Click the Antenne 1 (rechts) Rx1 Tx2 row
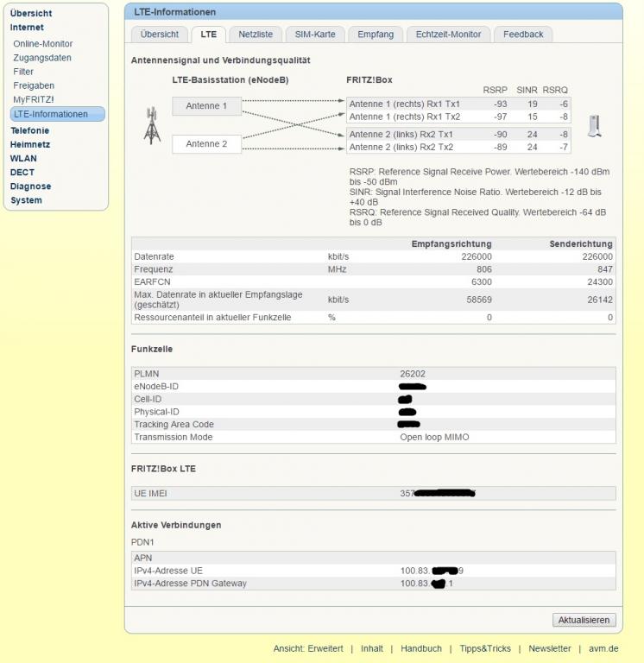The width and height of the screenshot is (644, 663). click(458, 117)
